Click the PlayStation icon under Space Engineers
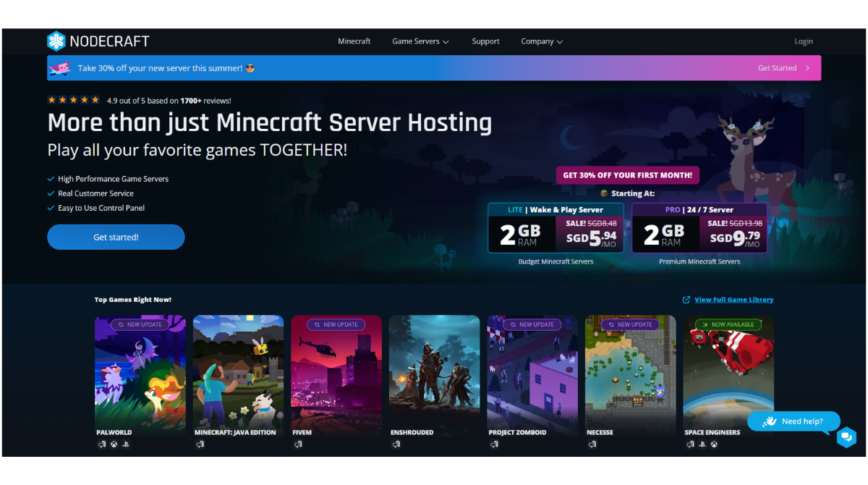The height and width of the screenshot is (485, 868). click(x=702, y=444)
